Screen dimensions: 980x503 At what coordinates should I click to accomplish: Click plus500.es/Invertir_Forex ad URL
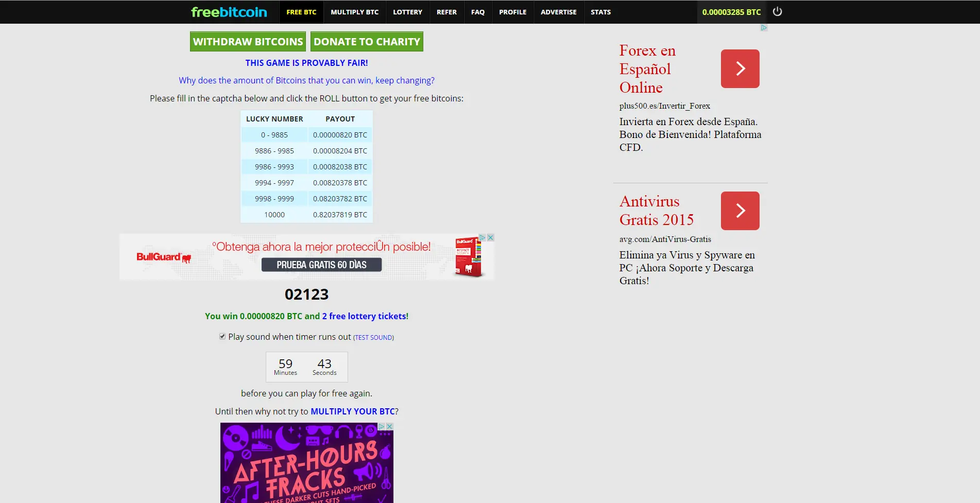coord(665,106)
